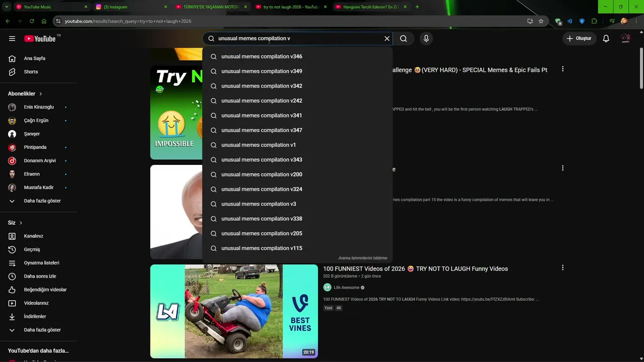Select suggestion unusual memes compilation v324
This screenshot has height=362, width=644.
pos(297,189)
